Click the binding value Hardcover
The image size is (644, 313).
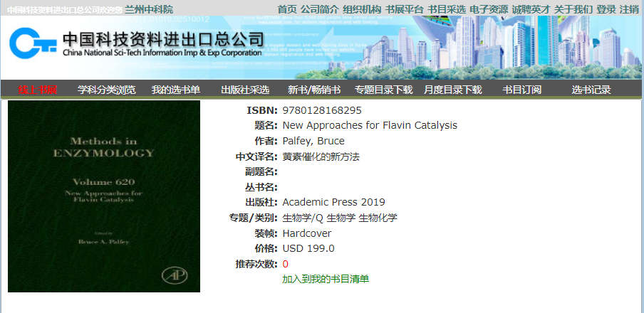click(x=307, y=233)
